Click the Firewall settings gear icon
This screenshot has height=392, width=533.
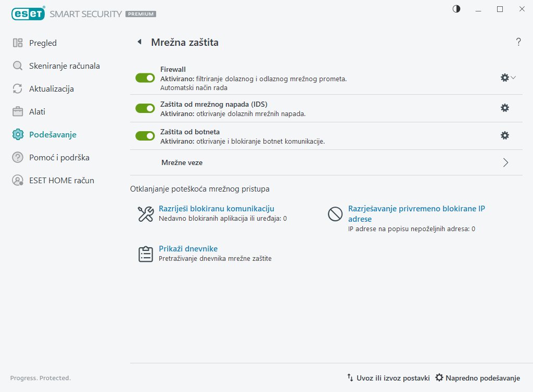[x=504, y=78]
